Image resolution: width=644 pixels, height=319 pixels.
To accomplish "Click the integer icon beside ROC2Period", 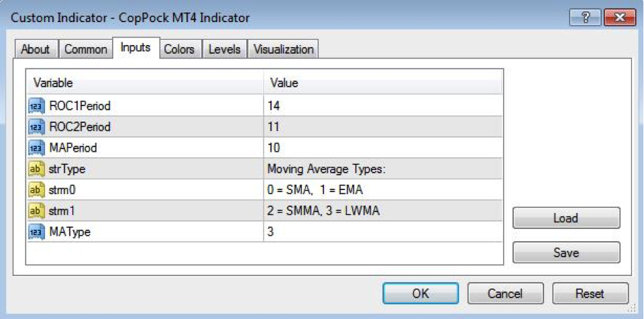I will coord(36,127).
